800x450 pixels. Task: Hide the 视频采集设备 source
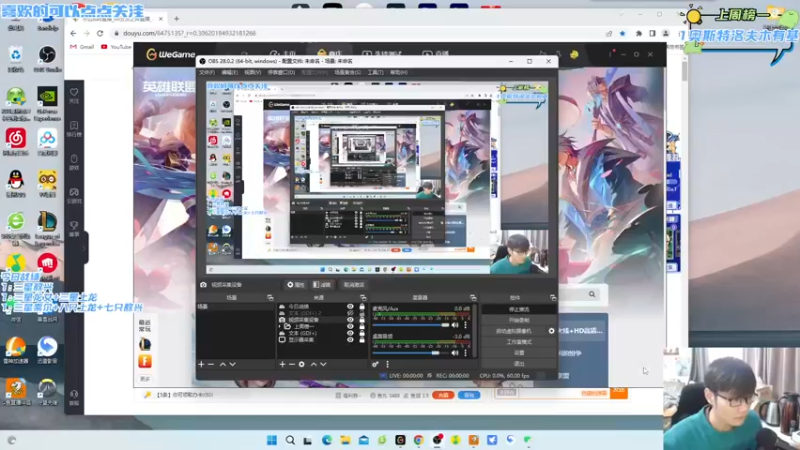(x=350, y=320)
